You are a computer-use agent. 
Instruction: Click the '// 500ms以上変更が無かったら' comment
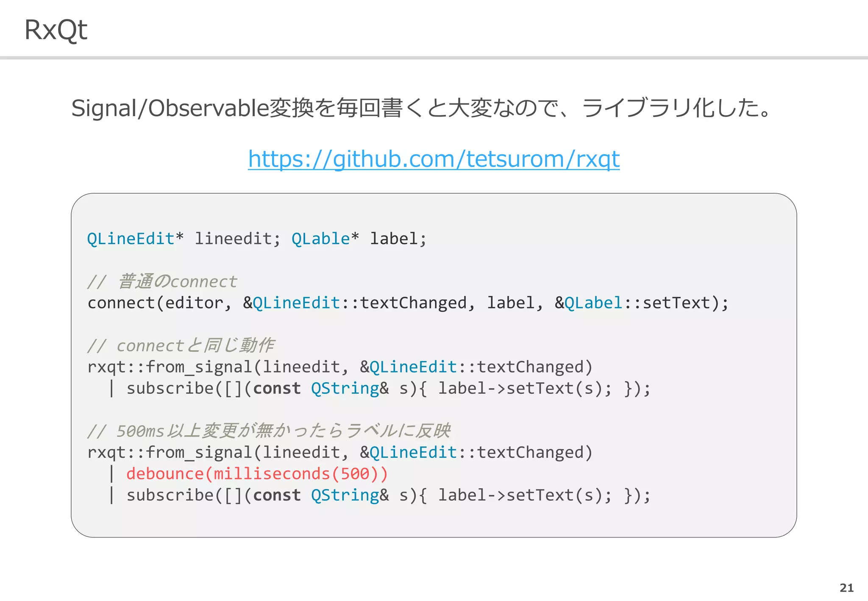(269, 431)
